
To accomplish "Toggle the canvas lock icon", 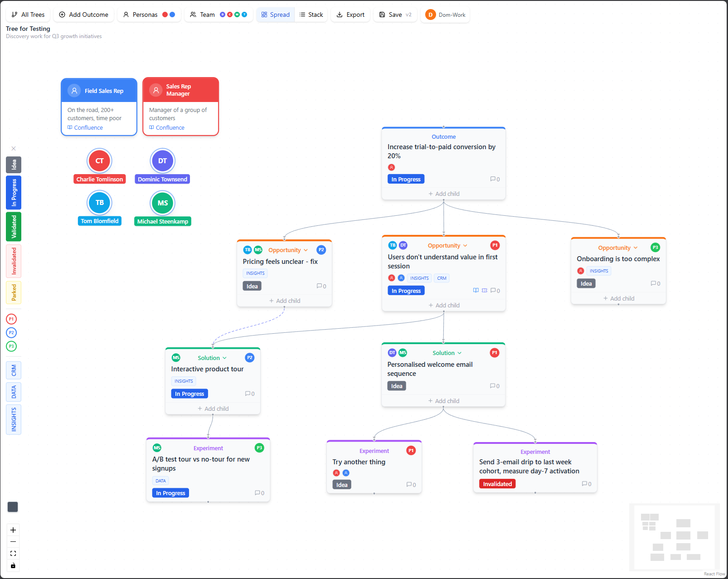I will coord(13,565).
